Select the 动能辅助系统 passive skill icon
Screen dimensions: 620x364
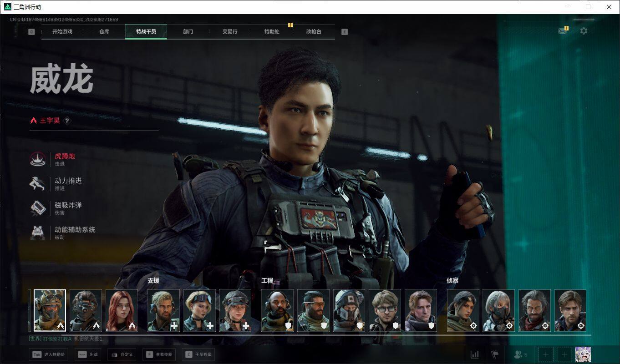point(37,233)
